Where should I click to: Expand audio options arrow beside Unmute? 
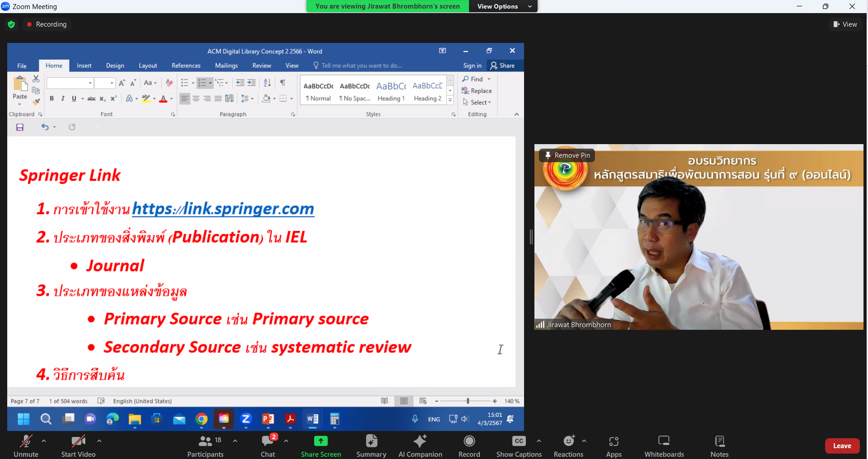click(x=44, y=441)
